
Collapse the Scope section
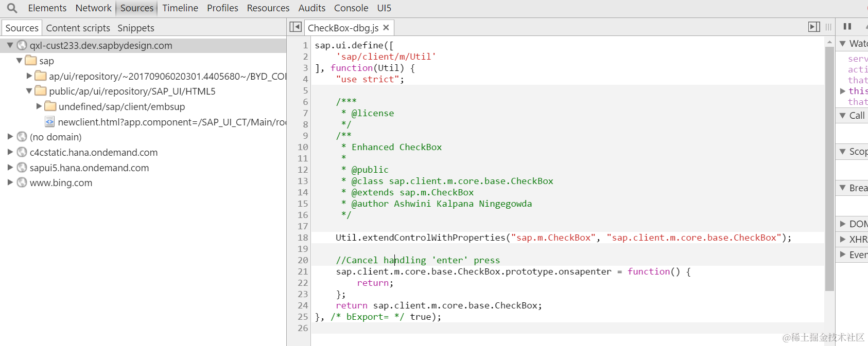coord(843,152)
